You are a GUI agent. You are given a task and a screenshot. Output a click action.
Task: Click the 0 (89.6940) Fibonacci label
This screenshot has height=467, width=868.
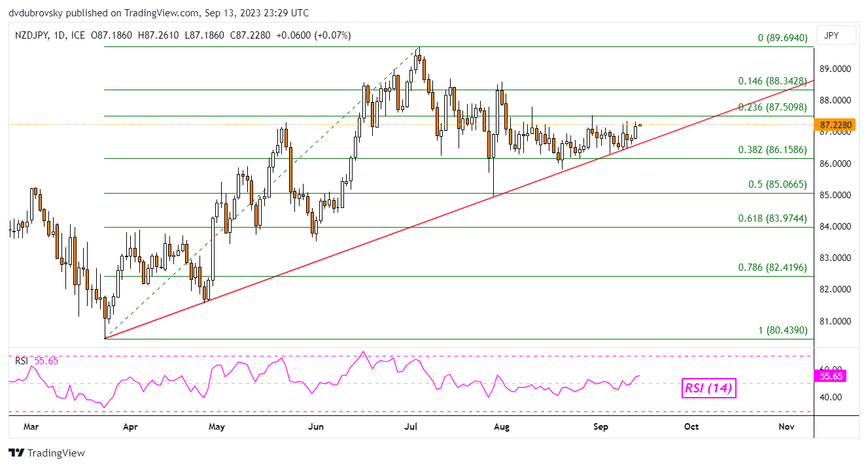783,39
